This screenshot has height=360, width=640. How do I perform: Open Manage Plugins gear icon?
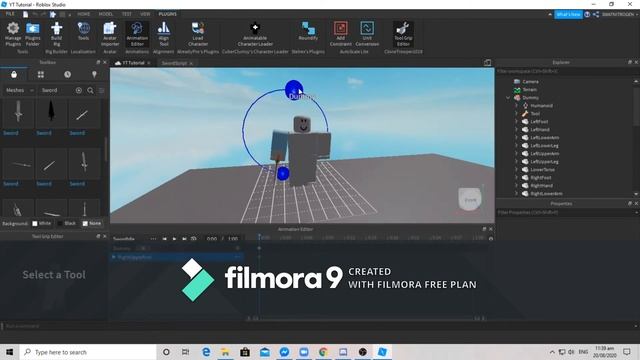(13, 34)
